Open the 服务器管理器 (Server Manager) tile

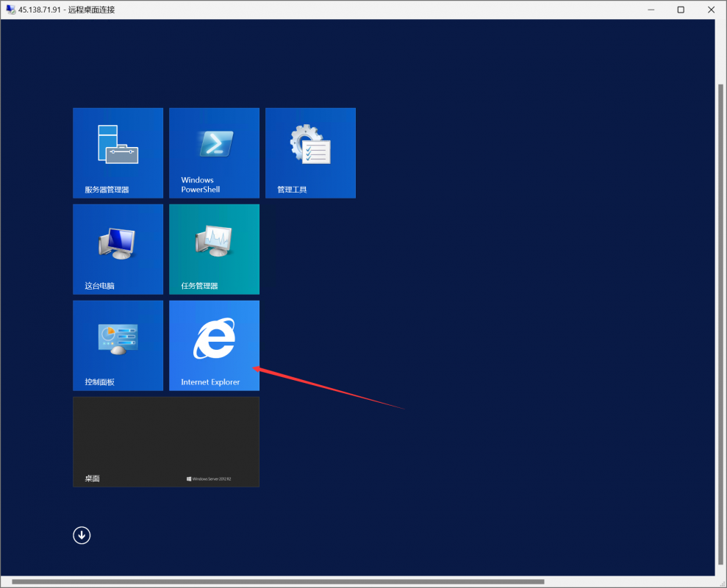click(118, 153)
